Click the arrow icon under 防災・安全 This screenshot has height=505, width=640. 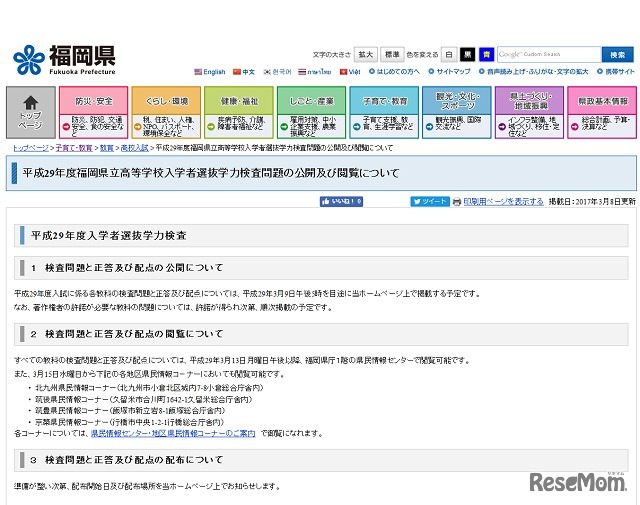[66, 127]
